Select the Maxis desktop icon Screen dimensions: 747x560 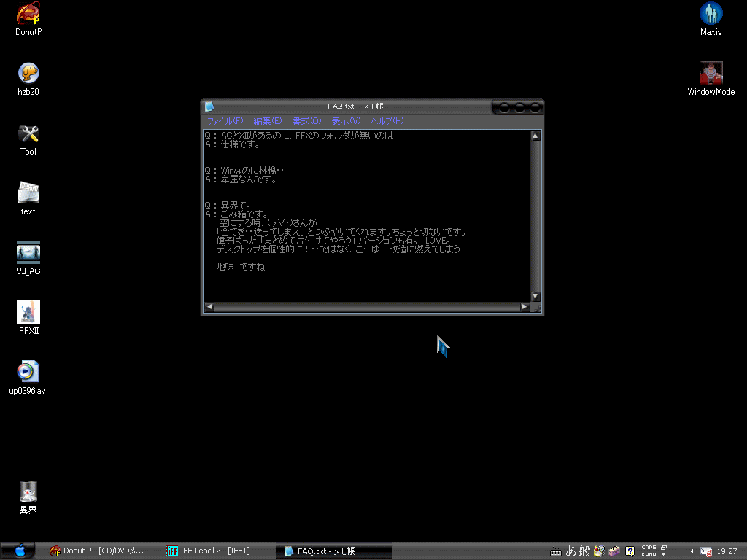point(711,15)
